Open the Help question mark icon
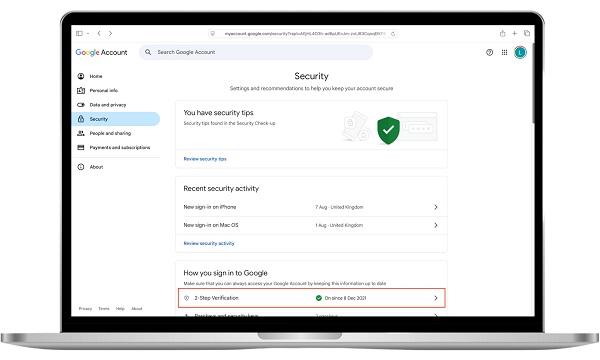The height and width of the screenshot is (360, 600). click(489, 52)
